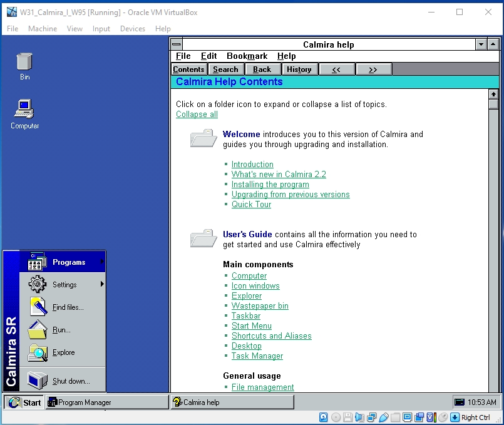Click Calmira help system menu box
Screen dimensions: 504x425
click(x=177, y=44)
